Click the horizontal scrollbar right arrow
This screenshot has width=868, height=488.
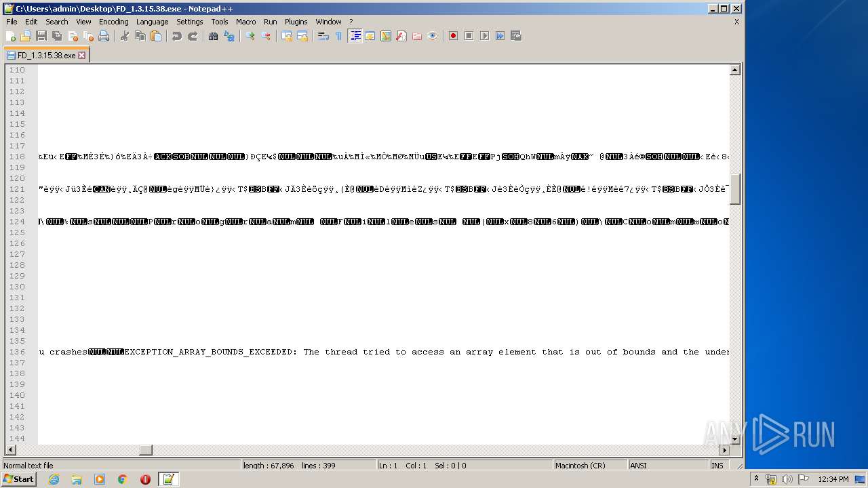[724, 450]
